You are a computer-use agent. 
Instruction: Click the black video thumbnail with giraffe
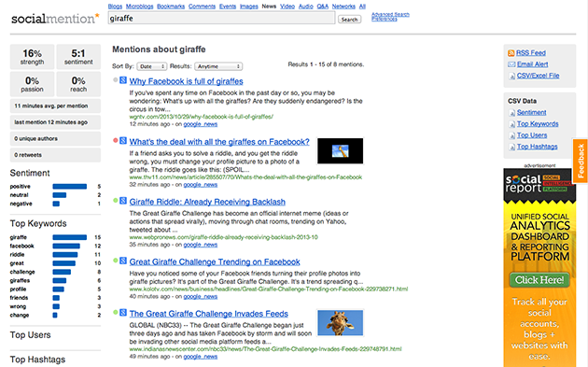(340, 151)
